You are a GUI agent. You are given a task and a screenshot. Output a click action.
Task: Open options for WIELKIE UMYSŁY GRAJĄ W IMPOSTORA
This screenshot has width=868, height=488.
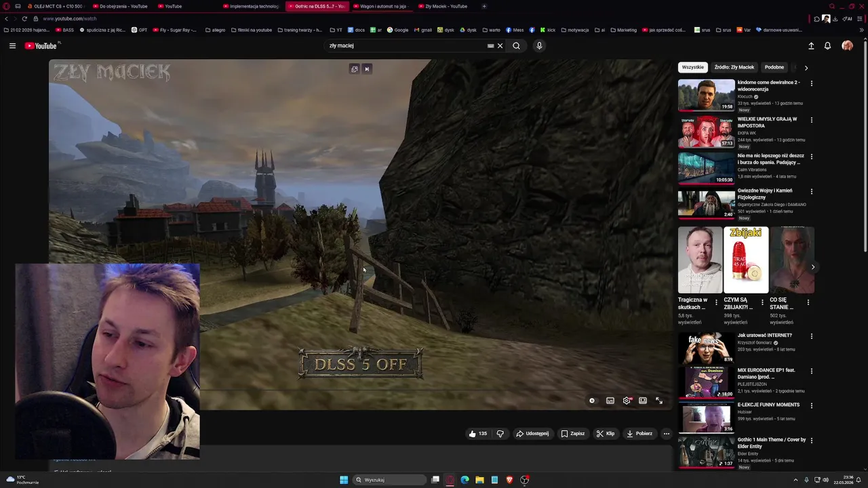(x=811, y=120)
